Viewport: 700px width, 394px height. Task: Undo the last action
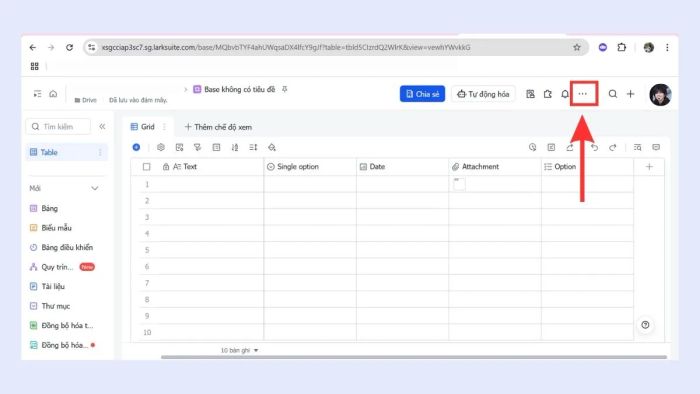tap(594, 147)
